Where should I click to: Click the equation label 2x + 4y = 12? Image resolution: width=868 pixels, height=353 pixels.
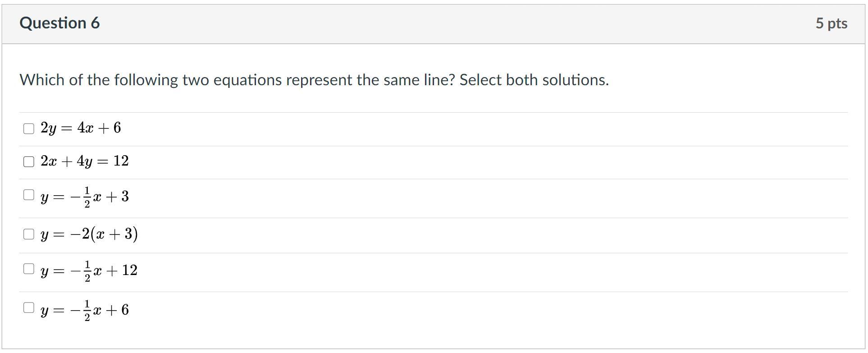click(84, 161)
